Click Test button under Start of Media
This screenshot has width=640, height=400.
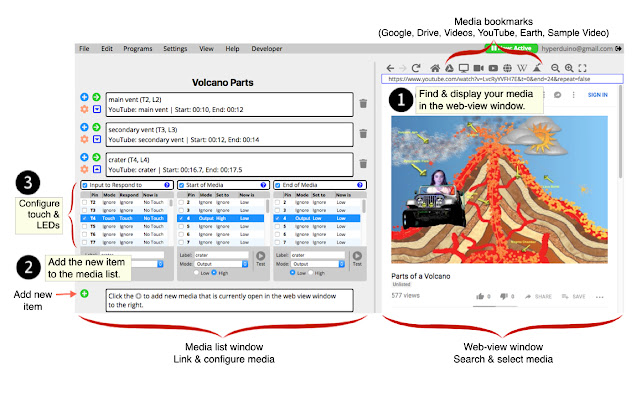click(262, 259)
